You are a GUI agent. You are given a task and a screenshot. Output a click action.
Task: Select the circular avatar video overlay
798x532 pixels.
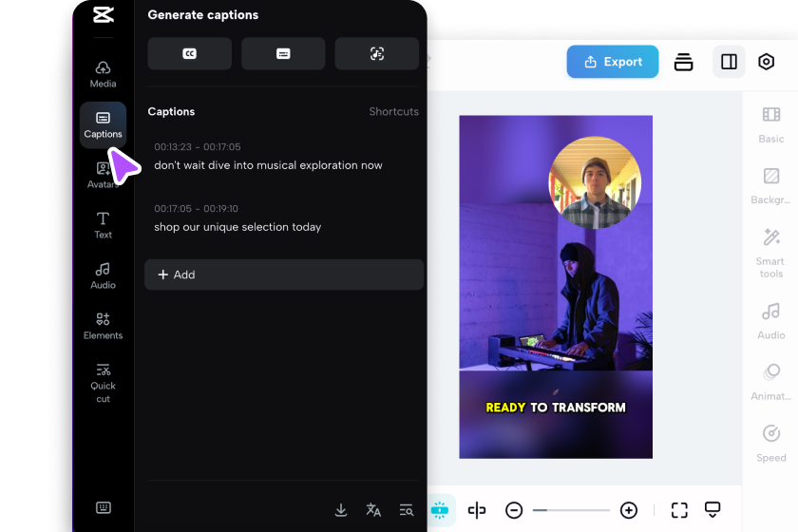595,182
